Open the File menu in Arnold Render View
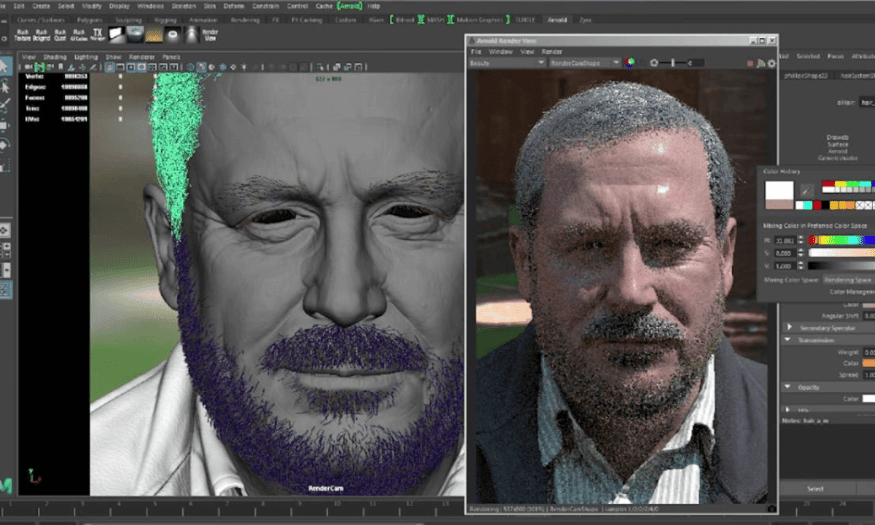Screen dimensions: 875x525 pos(476,51)
